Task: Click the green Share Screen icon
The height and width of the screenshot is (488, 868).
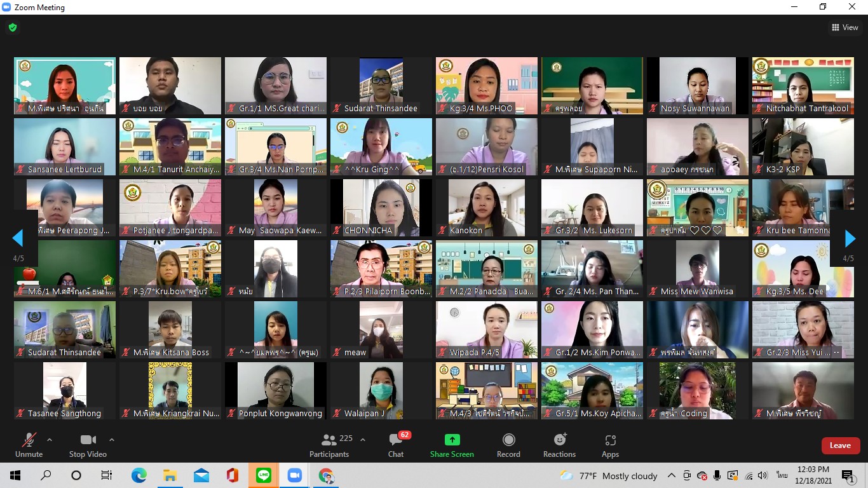Action: pyautogui.click(x=452, y=440)
